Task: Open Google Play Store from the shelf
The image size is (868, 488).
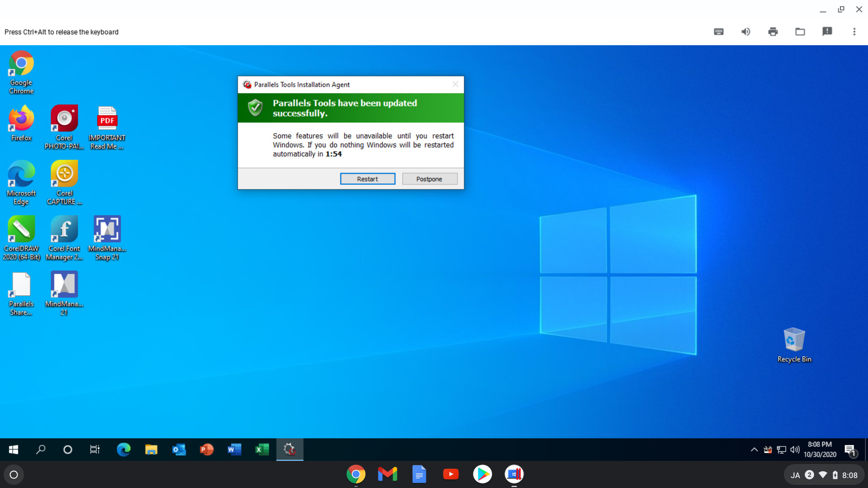Action: 482,474
